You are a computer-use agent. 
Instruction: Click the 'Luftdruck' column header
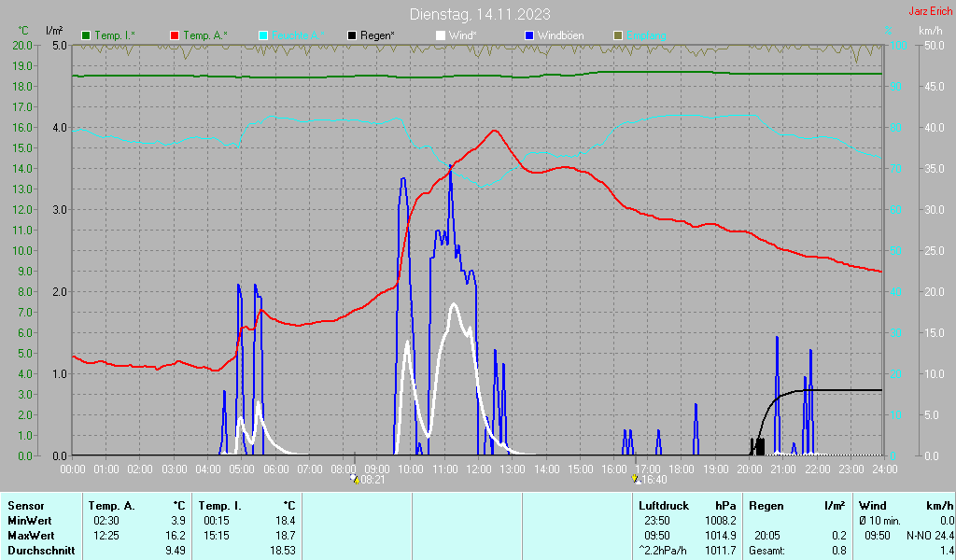pos(664,506)
